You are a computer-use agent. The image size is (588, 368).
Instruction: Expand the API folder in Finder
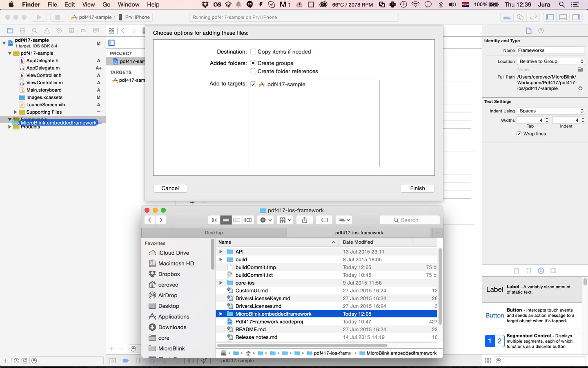[221, 251]
